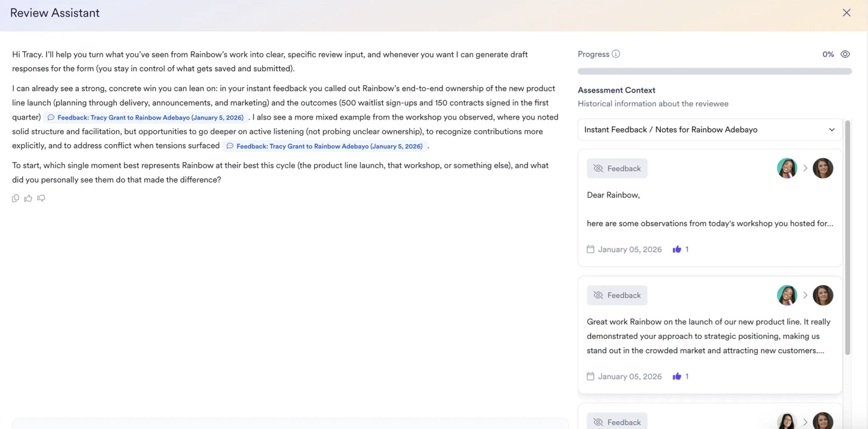The height and width of the screenshot is (429, 868).
Task: Expand the second feedback card using its chevron
Action: pos(805,295)
